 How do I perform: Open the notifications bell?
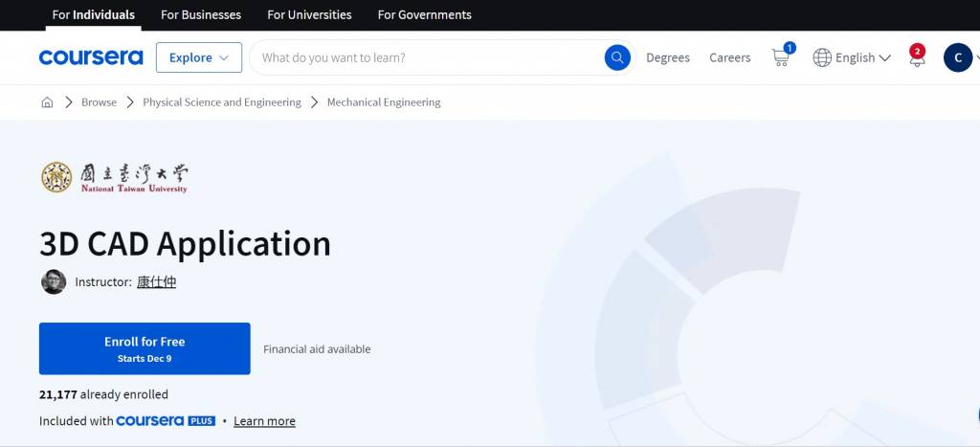pos(917,57)
